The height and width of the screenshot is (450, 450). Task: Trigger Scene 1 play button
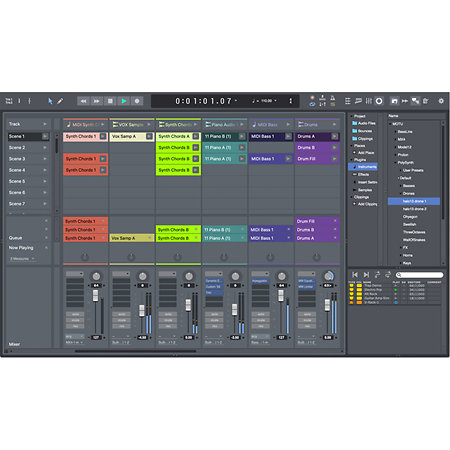45,136
